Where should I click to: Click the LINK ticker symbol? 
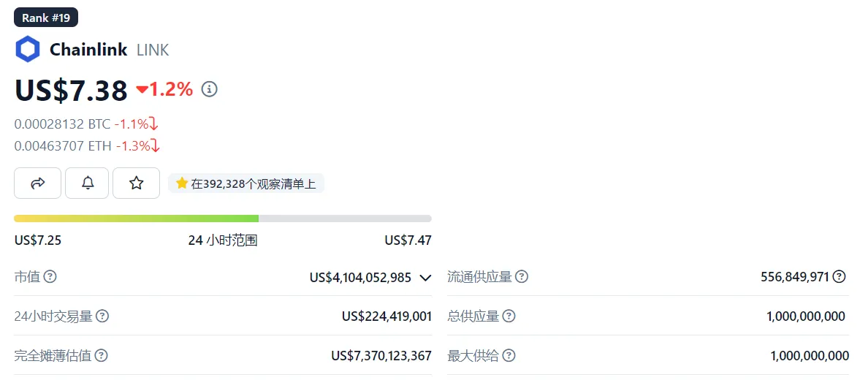(x=153, y=50)
